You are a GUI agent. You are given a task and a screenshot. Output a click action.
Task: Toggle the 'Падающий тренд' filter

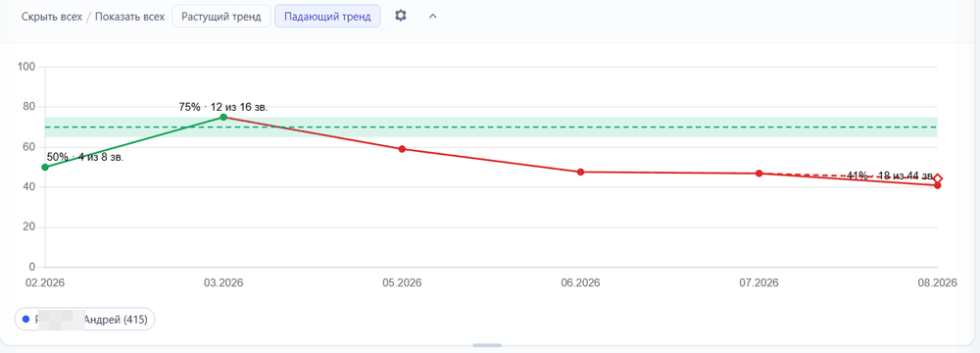pos(327,17)
